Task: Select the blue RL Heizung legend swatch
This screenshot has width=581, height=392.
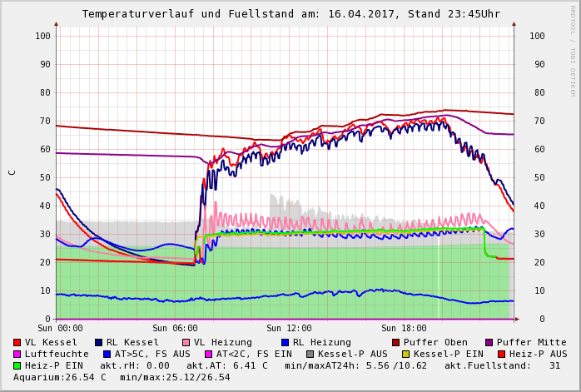Action: tap(285, 343)
